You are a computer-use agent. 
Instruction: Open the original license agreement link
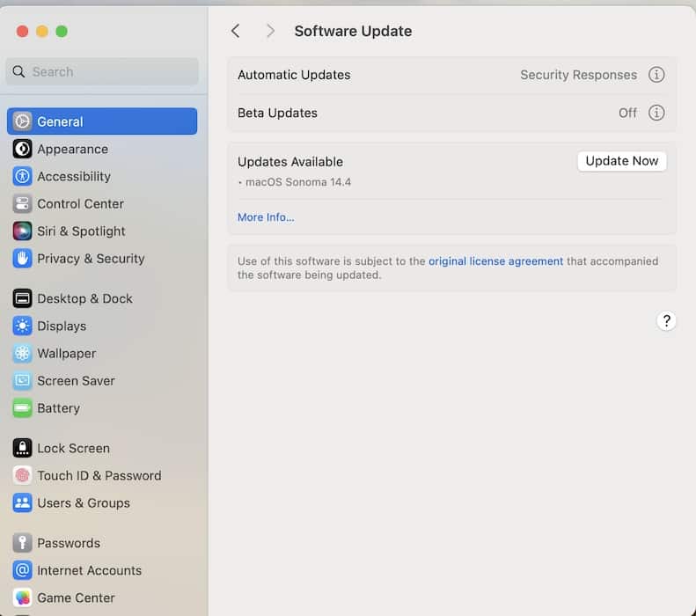click(x=495, y=261)
